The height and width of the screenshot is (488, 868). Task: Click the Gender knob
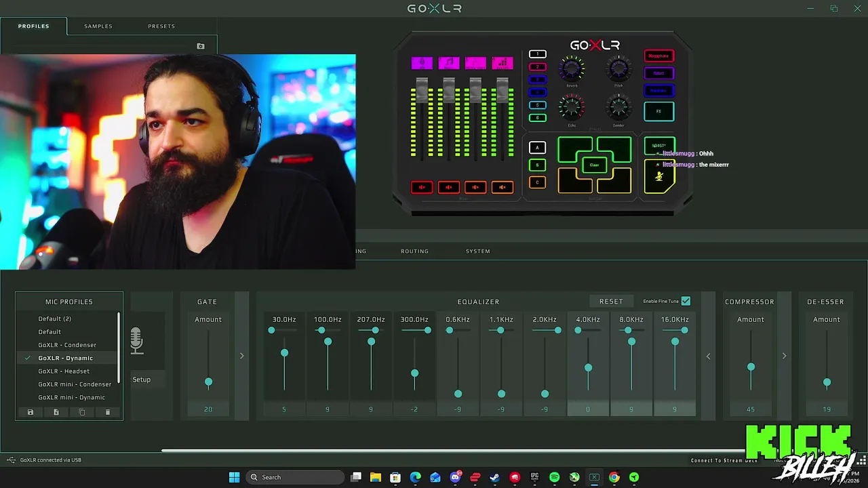click(x=618, y=107)
